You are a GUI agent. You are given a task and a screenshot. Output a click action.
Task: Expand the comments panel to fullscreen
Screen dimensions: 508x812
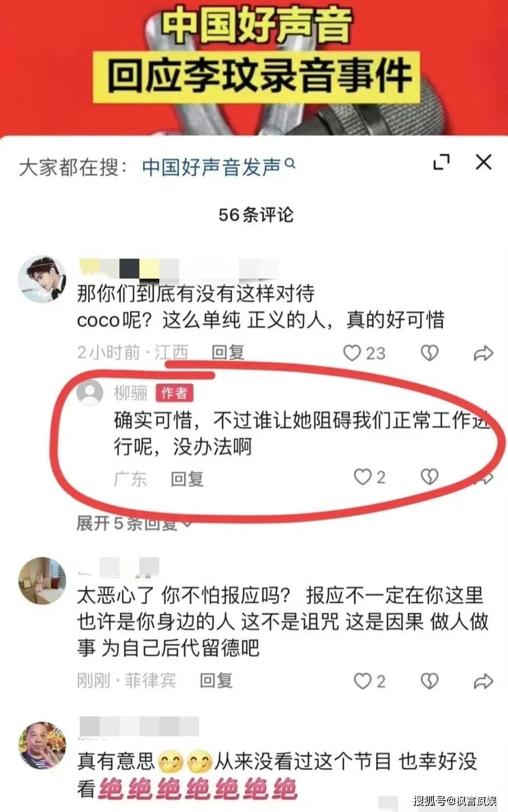(441, 162)
